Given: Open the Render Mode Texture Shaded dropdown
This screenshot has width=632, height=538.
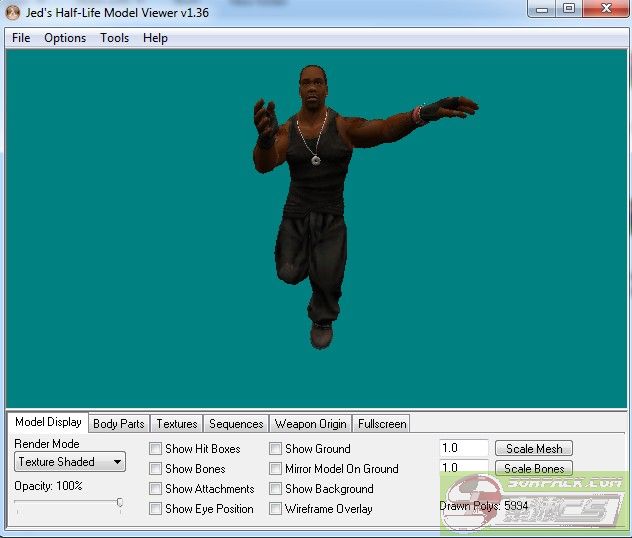Looking at the screenshot, I should pyautogui.click(x=70, y=461).
